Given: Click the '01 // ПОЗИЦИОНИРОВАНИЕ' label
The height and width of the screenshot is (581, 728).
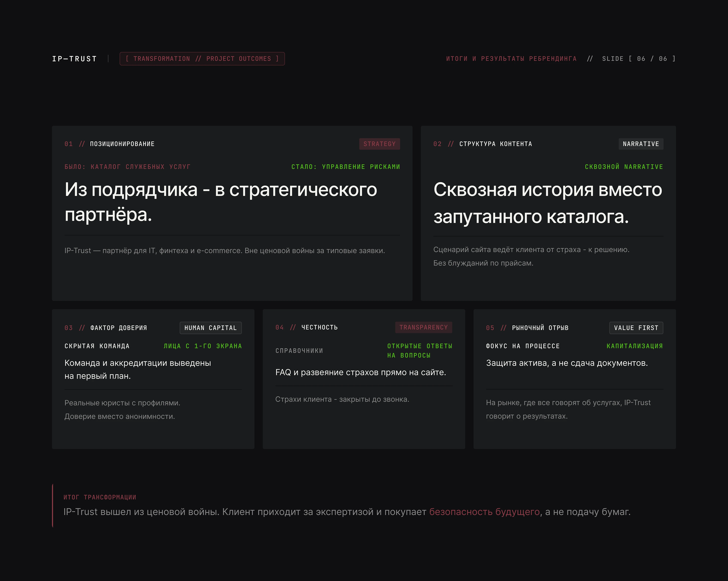Looking at the screenshot, I should (109, 144).
